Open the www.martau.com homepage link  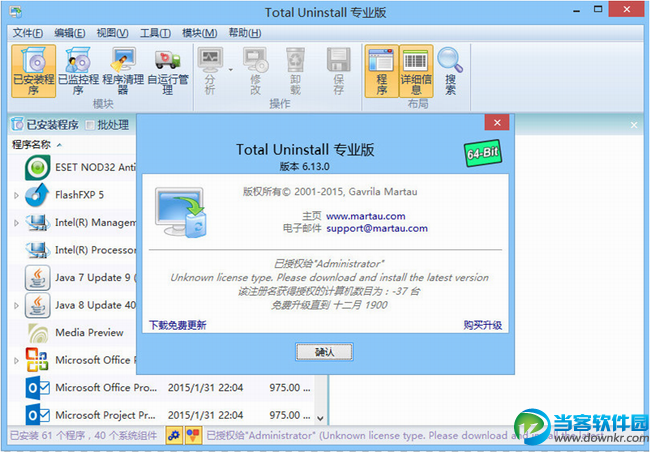pos(365,216)
